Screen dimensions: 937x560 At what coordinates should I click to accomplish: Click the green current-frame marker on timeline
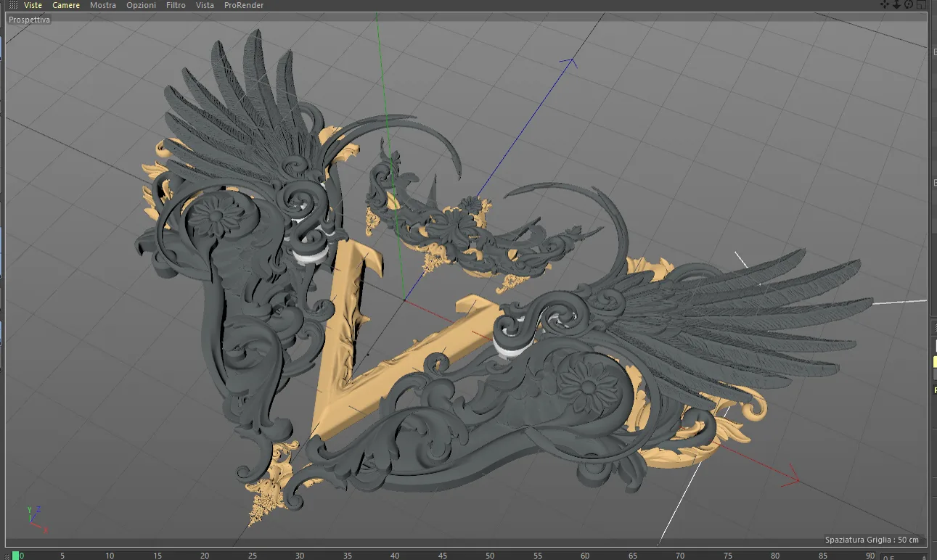click(15, 556)
